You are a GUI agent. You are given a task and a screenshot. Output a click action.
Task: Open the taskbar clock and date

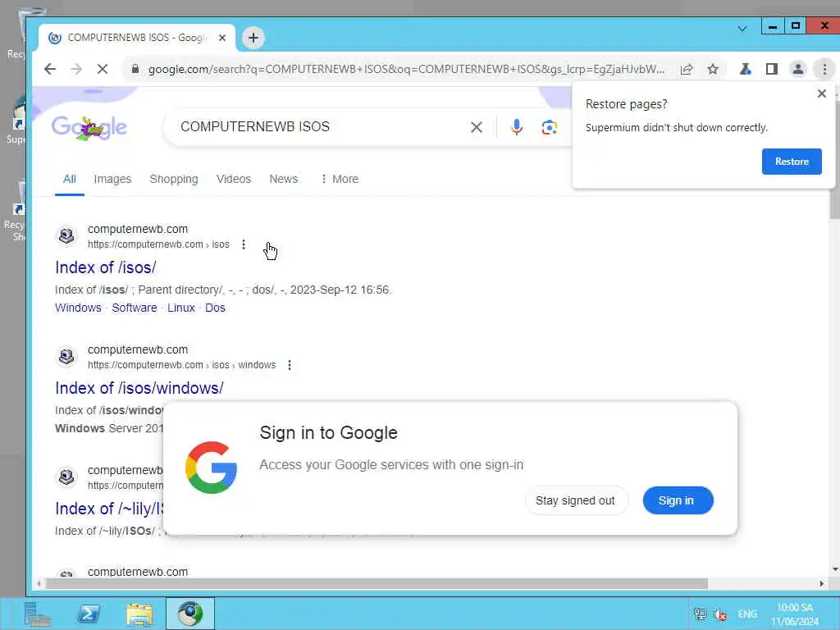(794, 614)
